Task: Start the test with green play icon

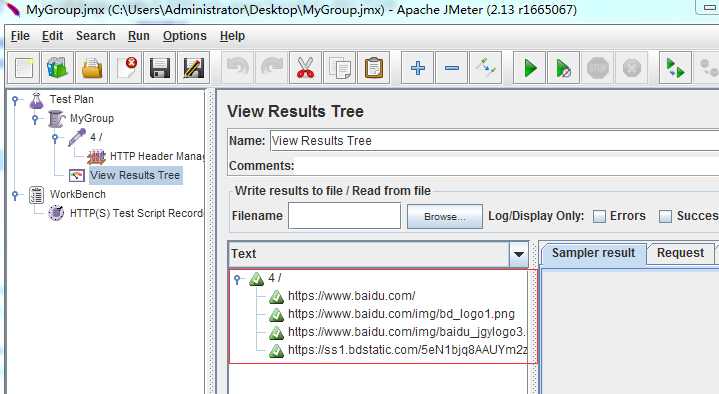Action: [530, 68]
